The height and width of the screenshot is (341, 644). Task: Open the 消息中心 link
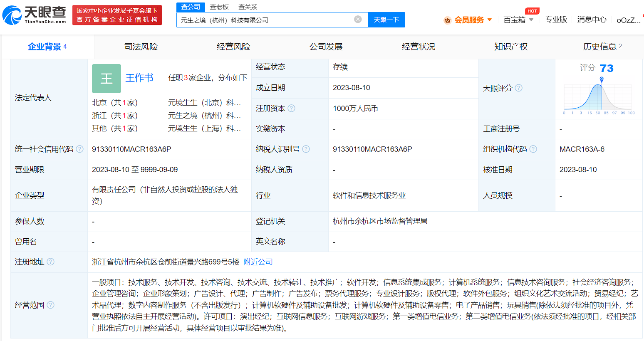(592, 20)
